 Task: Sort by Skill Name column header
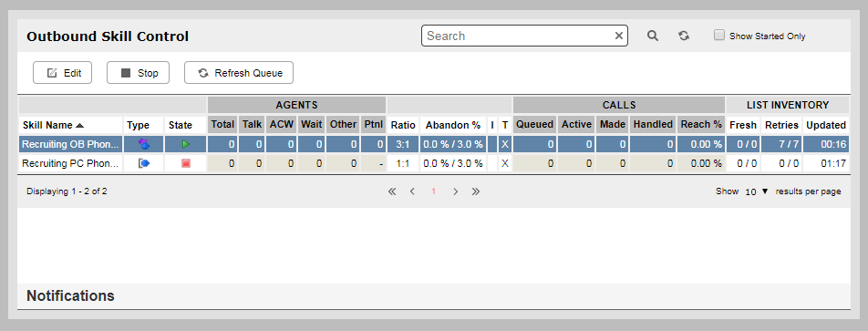(x=53, y=125)
